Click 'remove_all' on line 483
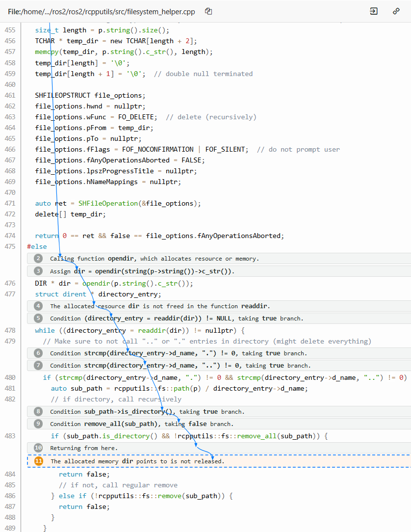Viewport: 411px width, 532px height. (257, 436)
